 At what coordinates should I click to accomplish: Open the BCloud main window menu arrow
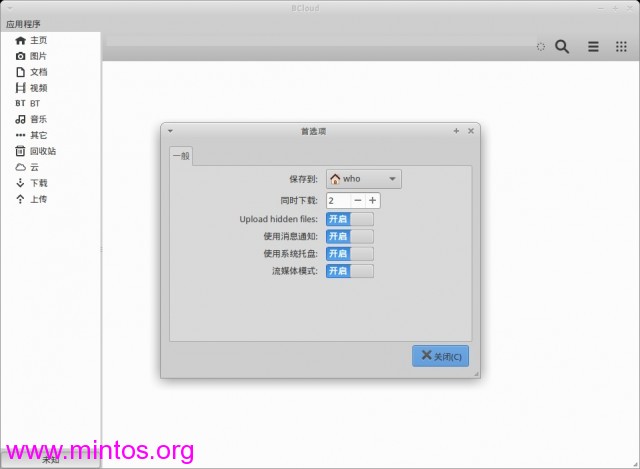click(x=10, y=8)
